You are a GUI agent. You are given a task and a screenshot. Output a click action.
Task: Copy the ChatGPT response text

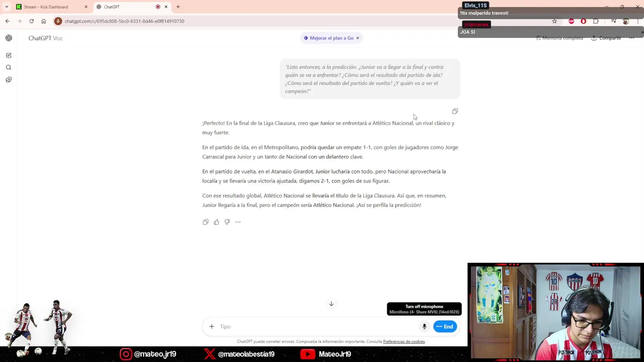pos(205,222)
